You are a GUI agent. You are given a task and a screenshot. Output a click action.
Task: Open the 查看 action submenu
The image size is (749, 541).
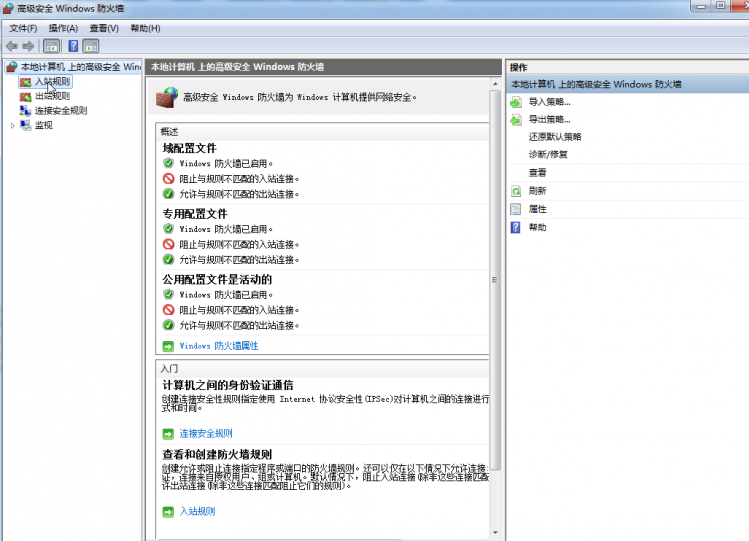point(537,173)
